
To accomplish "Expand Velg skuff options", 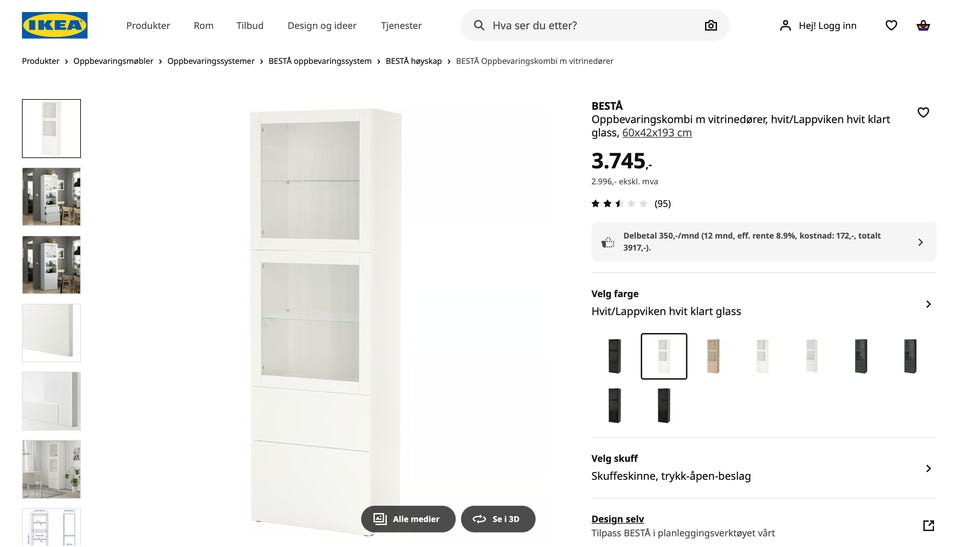I will click(x=928, y=468).
